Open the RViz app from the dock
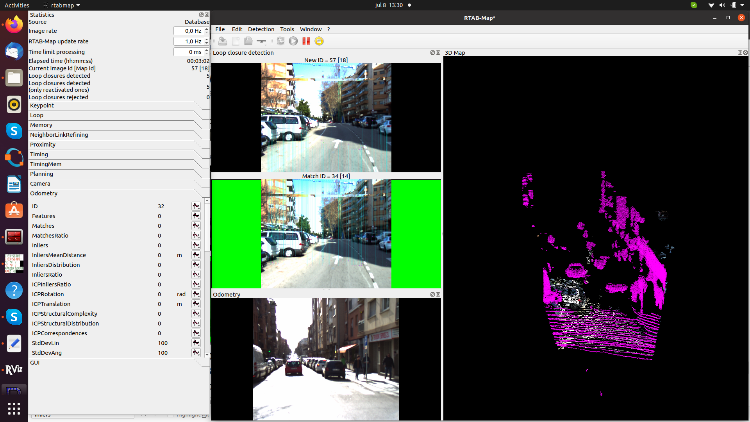 (14, 369)
